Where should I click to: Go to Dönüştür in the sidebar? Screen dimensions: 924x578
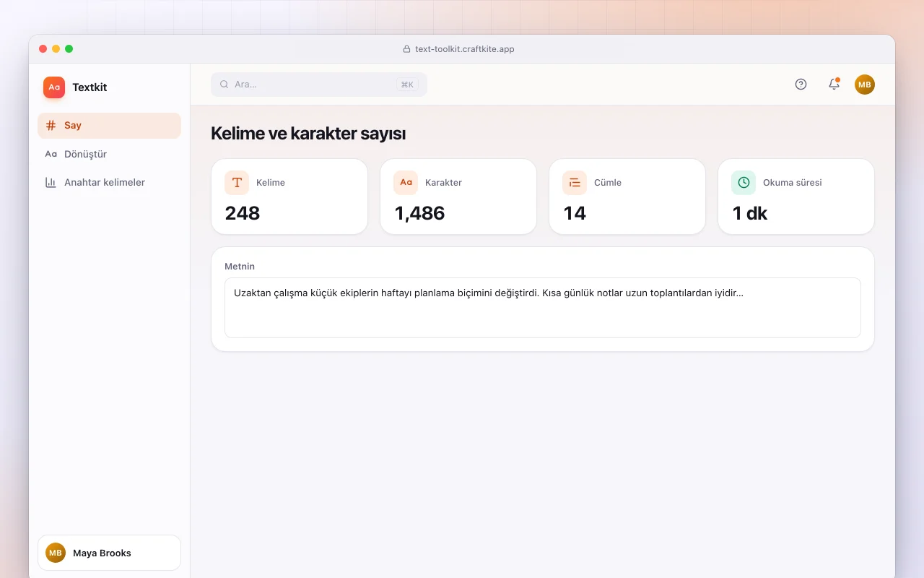[x=109, y=154]
